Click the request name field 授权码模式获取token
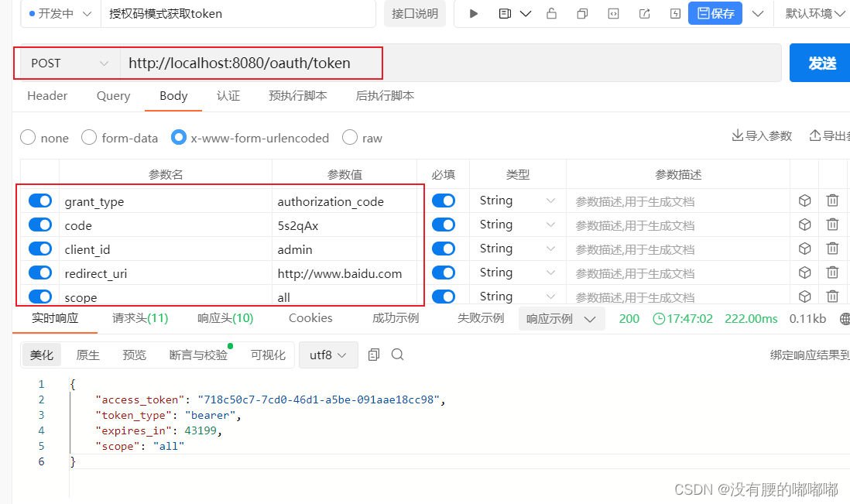The image size is (850, 504). [x=238, y=14]
